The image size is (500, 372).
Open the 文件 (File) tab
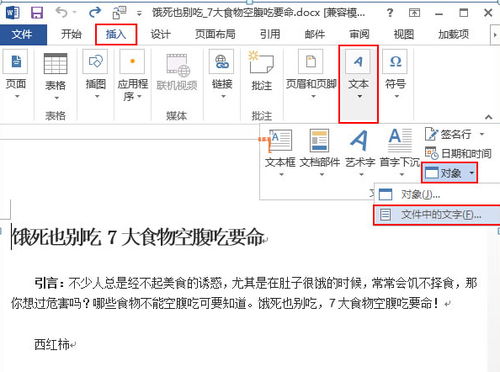point(23,34)
